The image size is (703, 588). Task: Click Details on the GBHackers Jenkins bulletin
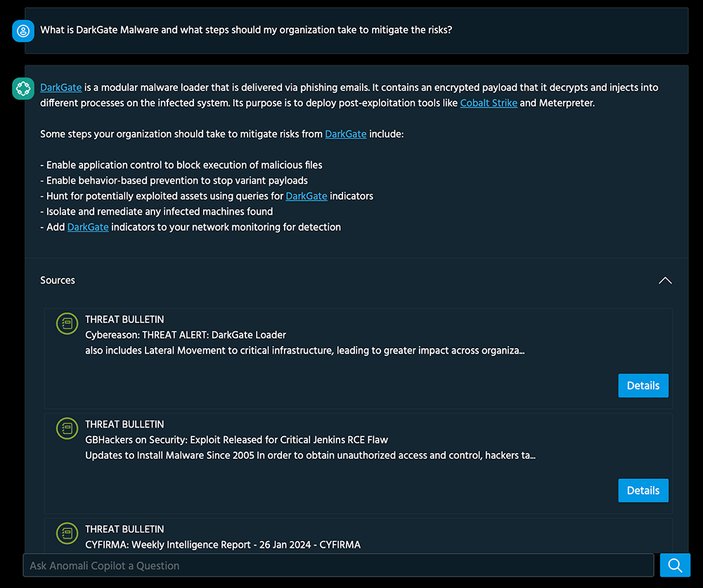coord(643,490)
